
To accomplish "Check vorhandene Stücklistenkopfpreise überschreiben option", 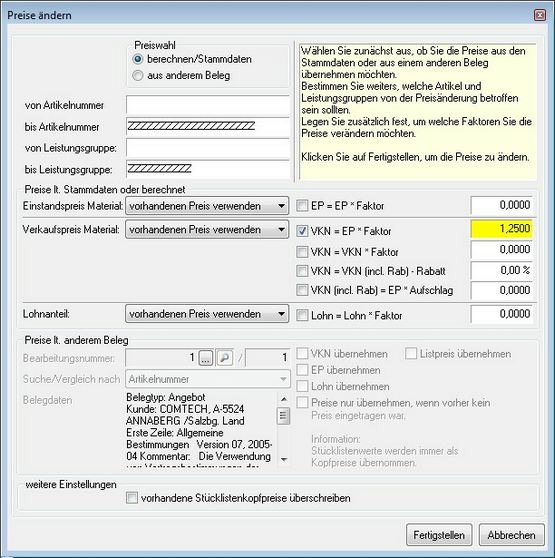I will click(x=132, y=498).
